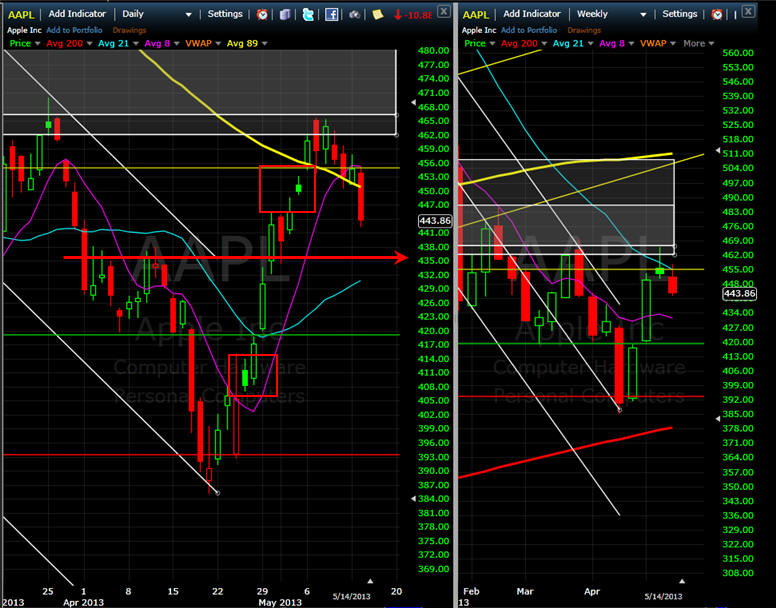Expand Avg 8 options in Weekly chart
Screen dimensions: 776x608
pos(631,44)
